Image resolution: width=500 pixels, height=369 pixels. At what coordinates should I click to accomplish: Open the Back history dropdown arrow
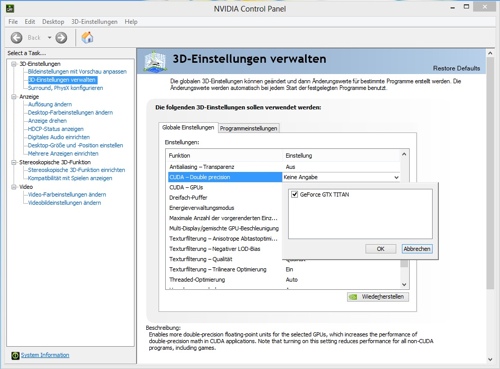(49, 38)
